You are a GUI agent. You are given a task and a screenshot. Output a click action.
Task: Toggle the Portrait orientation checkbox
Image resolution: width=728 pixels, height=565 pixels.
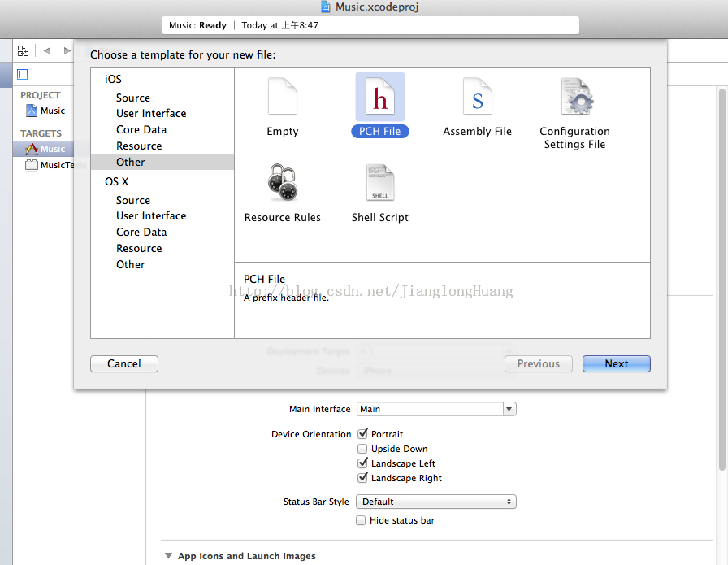tap(362, 433)
